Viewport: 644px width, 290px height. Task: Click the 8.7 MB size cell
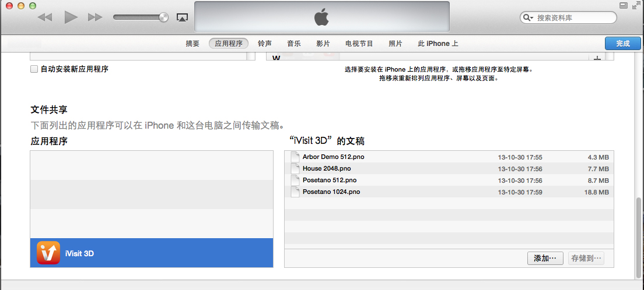click(598, 181)
